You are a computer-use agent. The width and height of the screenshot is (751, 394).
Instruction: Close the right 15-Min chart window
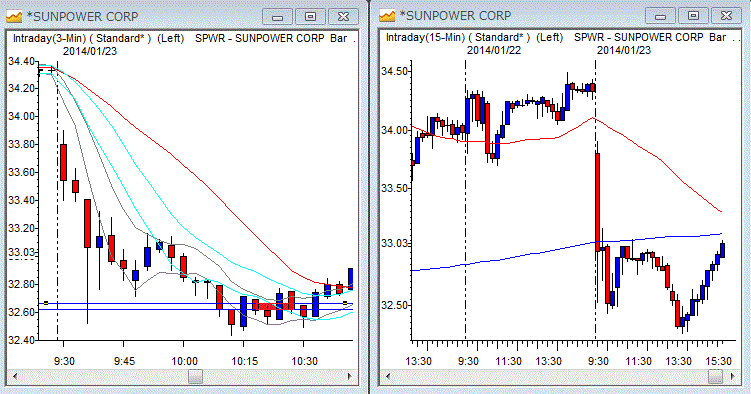(726, 16)
